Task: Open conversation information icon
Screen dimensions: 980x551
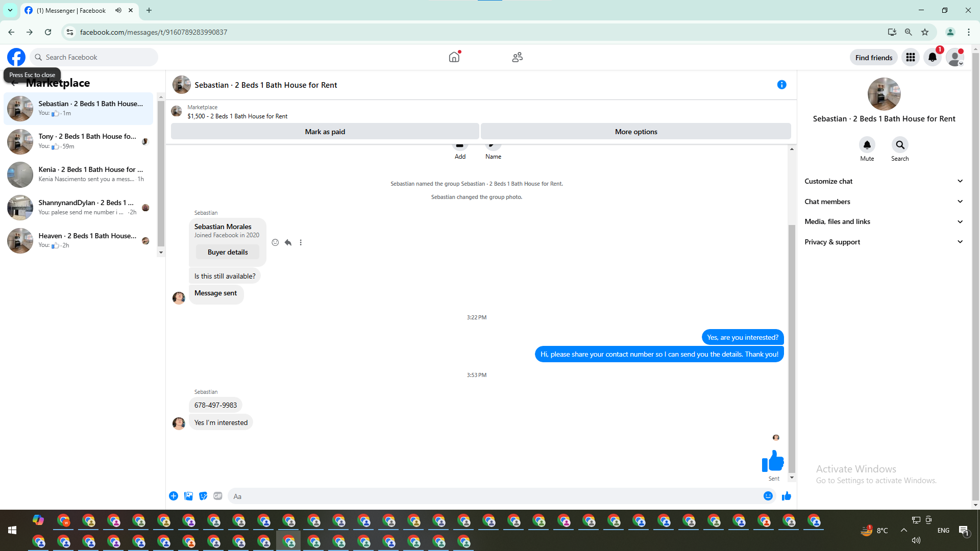Action: pyautogui.click(x=781, y=85)
